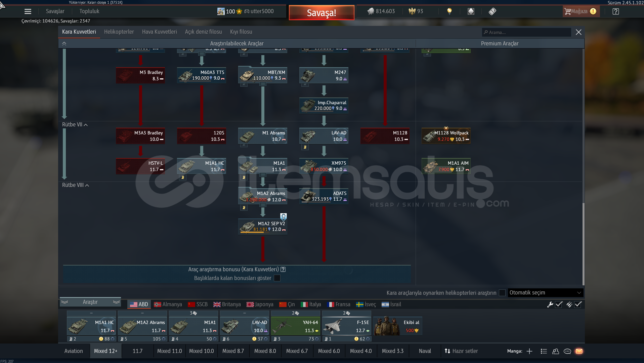Image resolution: width=644 pixels, height=363 pixels.
Task: Open the squad list icon
Action: (544, 351)
